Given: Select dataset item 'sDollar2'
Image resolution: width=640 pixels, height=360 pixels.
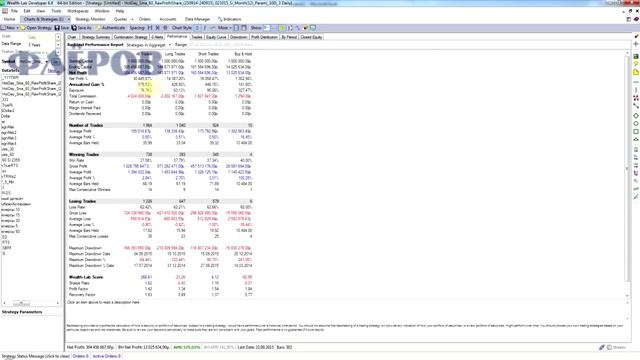Looking at the screenshot, I should 8,111.
